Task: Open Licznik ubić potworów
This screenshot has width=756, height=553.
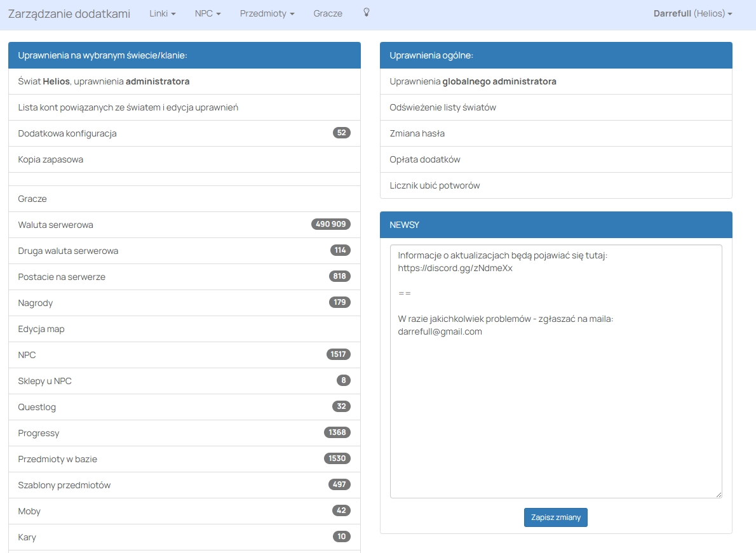Action: 435,185
